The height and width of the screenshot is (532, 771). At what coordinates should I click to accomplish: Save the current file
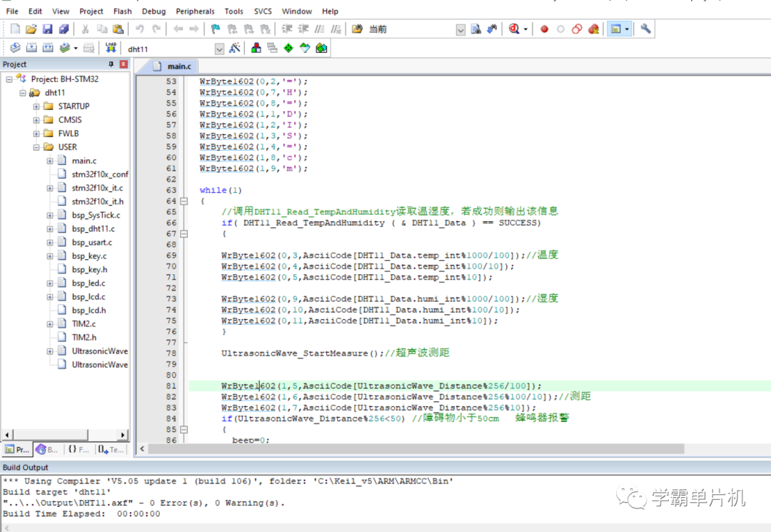tap(47, 29)
